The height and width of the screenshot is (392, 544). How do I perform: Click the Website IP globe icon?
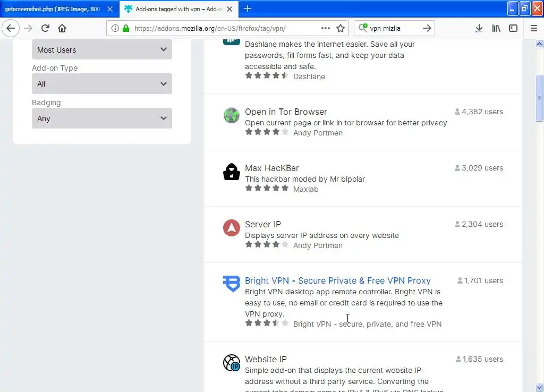click(x=232, y=363)
